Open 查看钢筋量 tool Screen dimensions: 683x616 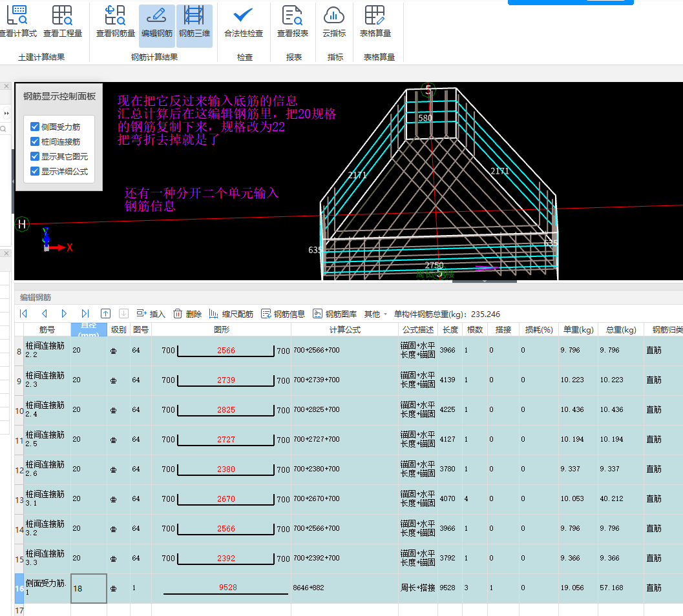tap(116, 22)
